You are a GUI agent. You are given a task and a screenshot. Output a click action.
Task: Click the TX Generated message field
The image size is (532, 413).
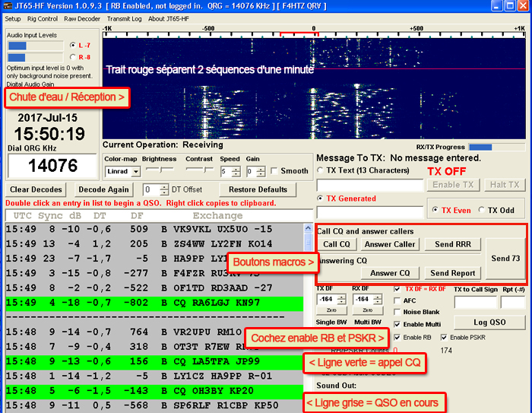370,212
